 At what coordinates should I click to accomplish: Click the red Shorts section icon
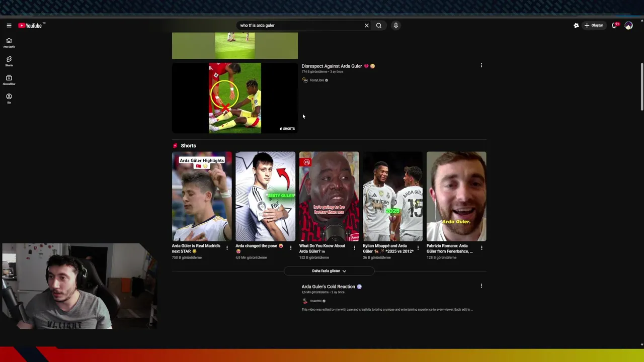(175, 146)
